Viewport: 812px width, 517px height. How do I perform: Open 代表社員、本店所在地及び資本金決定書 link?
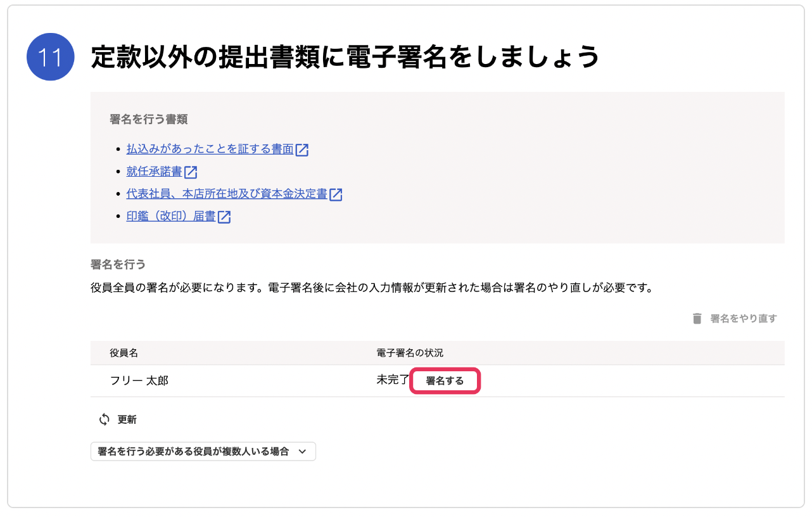[x=227, y=195]
